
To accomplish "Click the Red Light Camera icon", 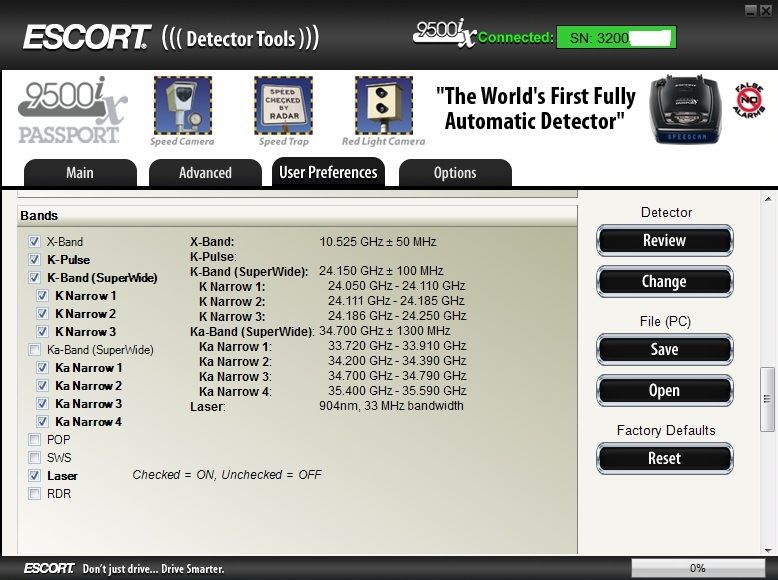I will tap(383, 106).
